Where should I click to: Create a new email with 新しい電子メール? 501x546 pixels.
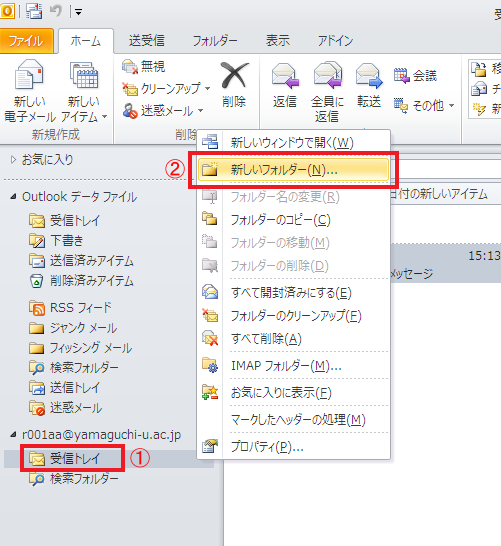(x=30, y=91)
